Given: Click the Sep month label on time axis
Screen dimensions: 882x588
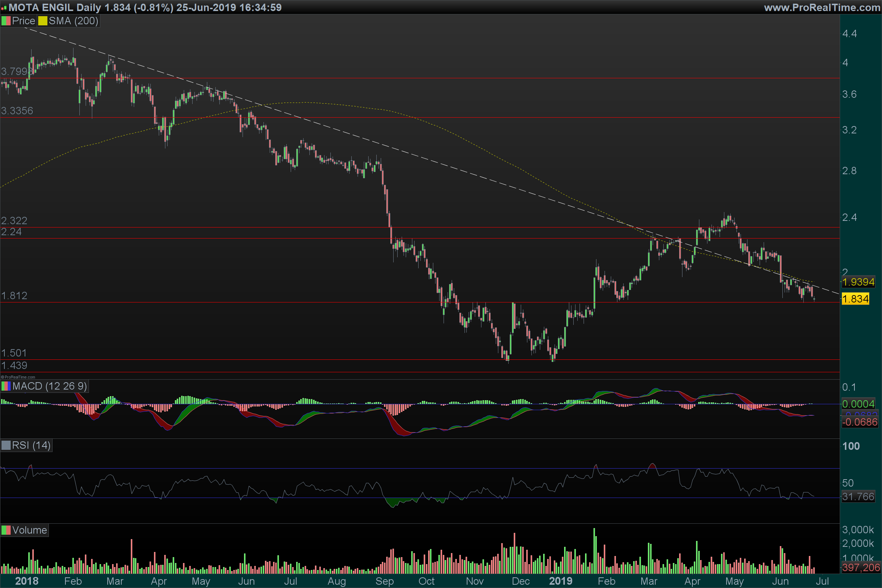Looking at the screenshot, I should pyautogui.click(x=384, y=581).
